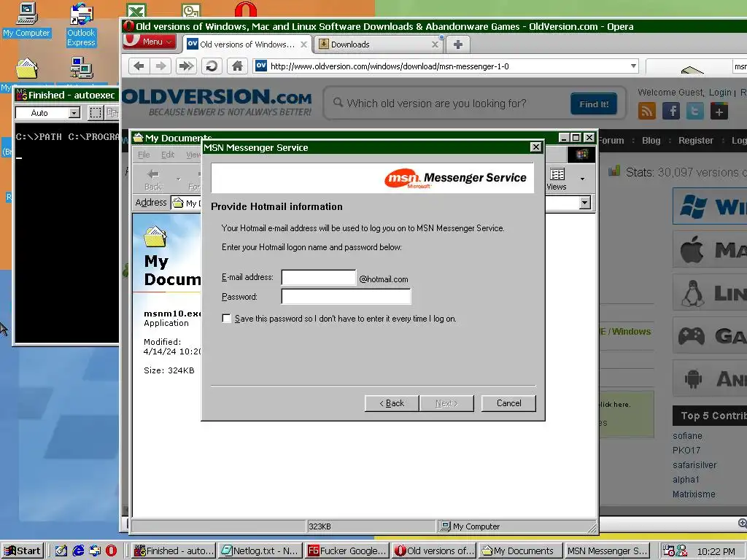747x560 pixels.
Task: Click the Cancel button in MSN dialog
Action: coord(508,403)
